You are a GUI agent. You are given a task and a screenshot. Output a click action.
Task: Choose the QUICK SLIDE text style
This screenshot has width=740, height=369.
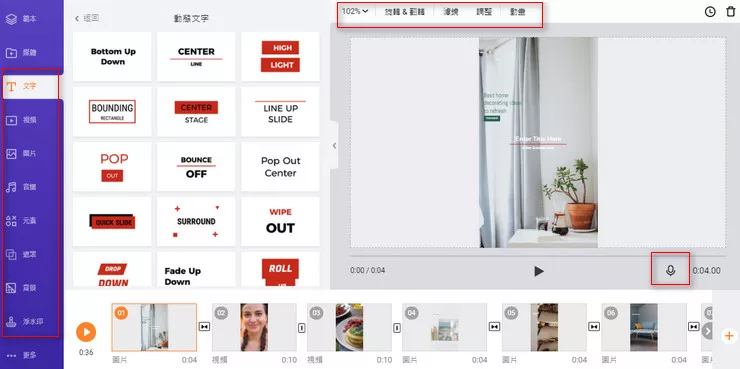(x=112, y=221)
